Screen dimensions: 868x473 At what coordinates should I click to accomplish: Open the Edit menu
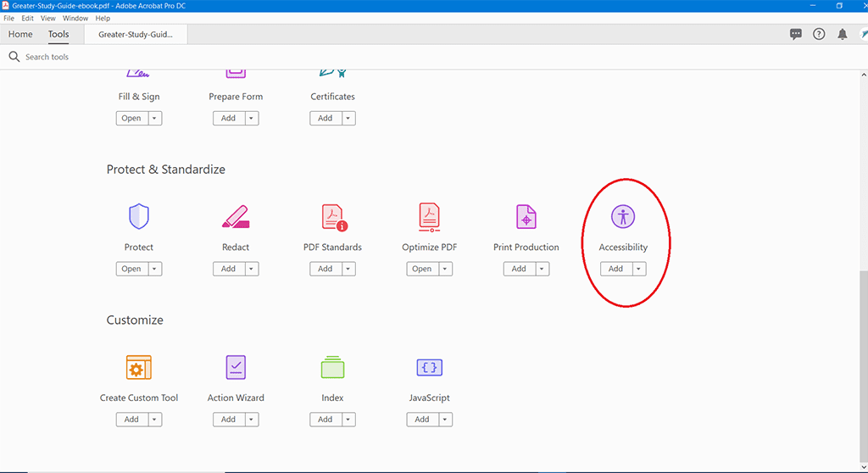click(x=28, y=18)
